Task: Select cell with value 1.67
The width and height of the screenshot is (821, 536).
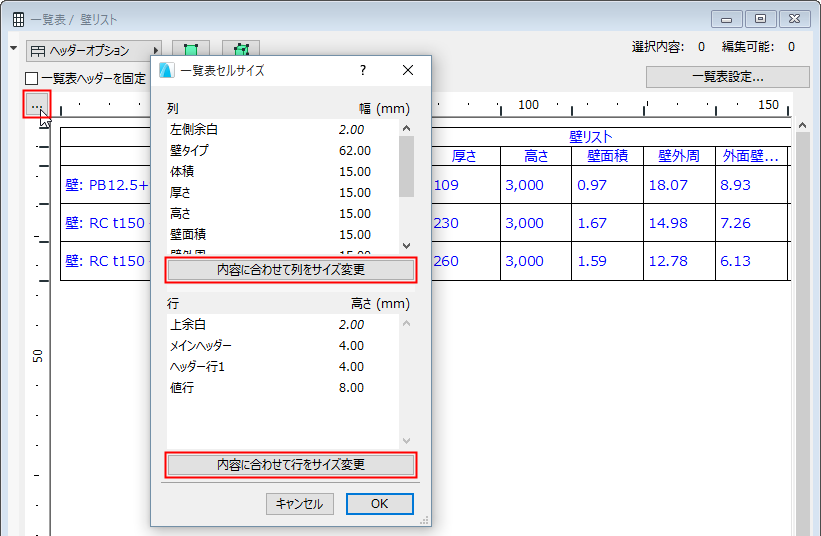Action: [x=607, y=223]
